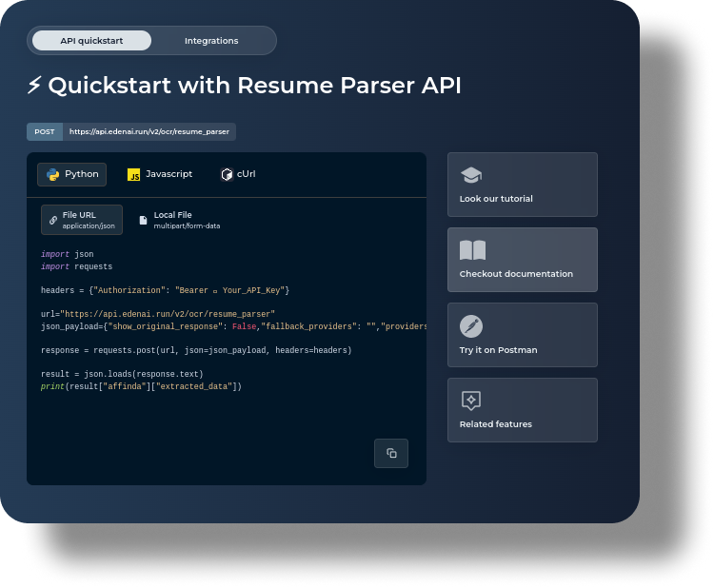Click the cUrl cube icon
The width and height of the screenshot is (714, 588).
(x=227, y=174)
